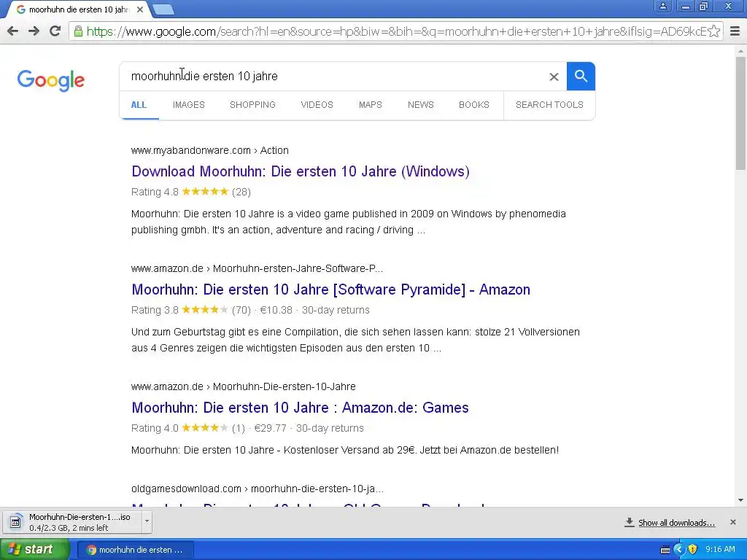Screen dimensions: 747x560
Task: Click the Chrome user profile icon
Action: click(662, 6)
